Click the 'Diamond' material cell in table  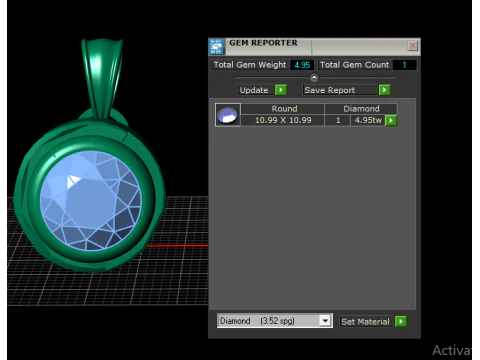tap(361, 109)
